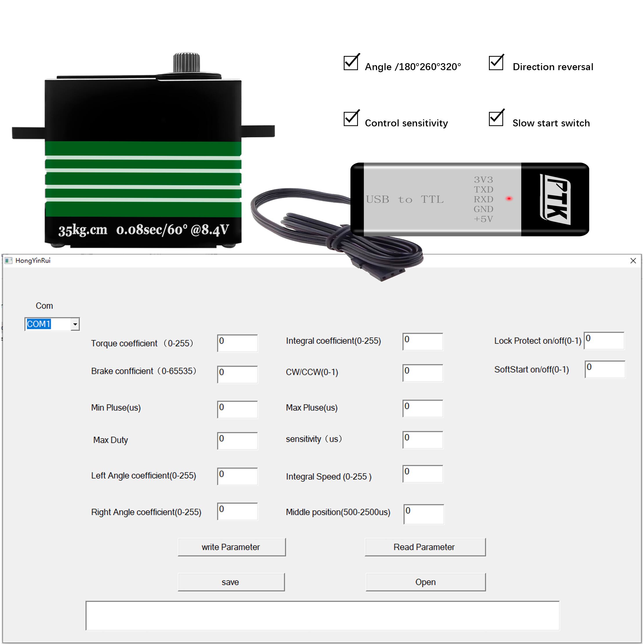Click the Open button

coord(425,582)
